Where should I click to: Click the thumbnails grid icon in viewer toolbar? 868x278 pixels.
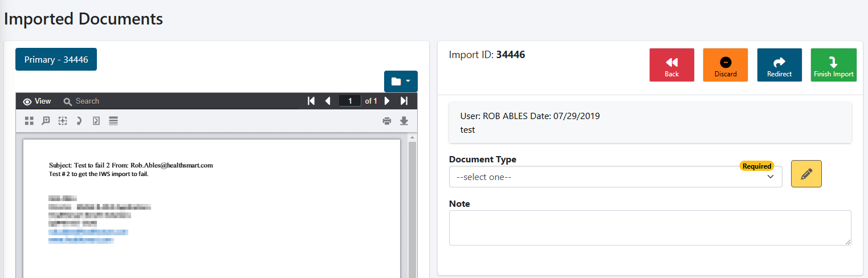click(29, 121)
